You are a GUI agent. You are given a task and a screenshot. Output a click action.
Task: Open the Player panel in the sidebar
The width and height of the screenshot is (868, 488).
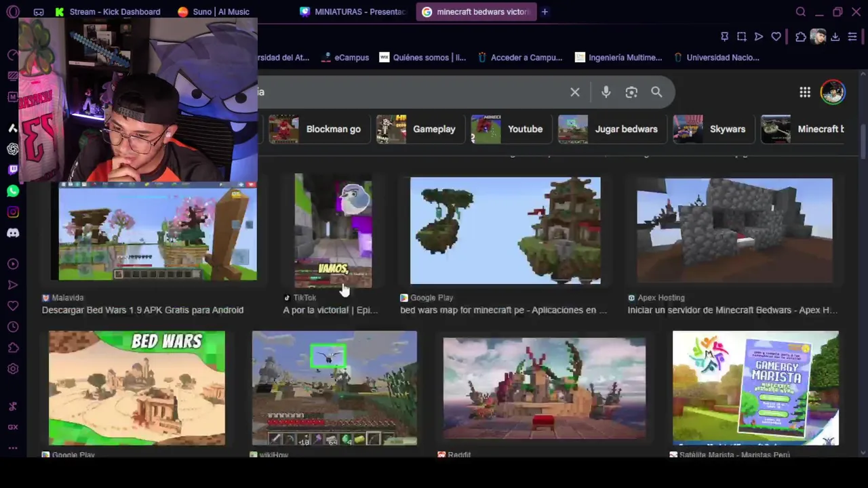(12, 264)
